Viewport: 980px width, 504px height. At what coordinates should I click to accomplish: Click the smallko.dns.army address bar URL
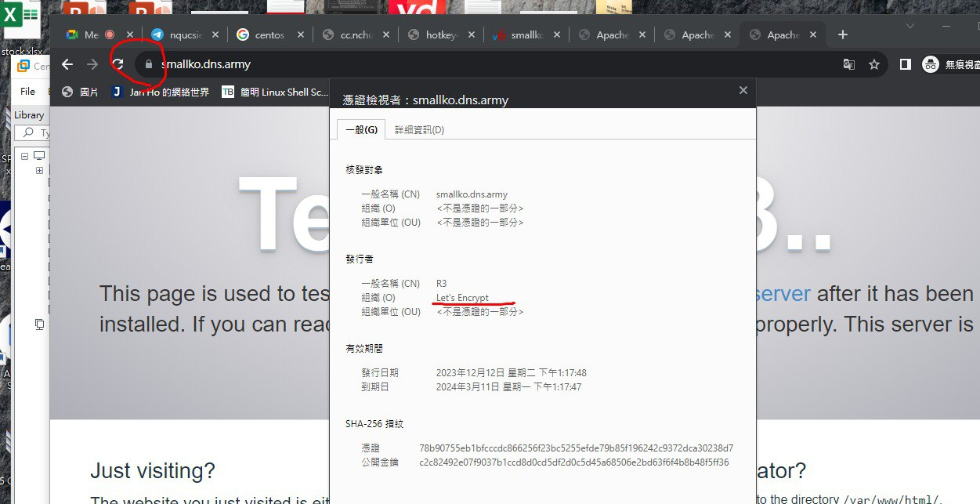click(x=206, y=64)
